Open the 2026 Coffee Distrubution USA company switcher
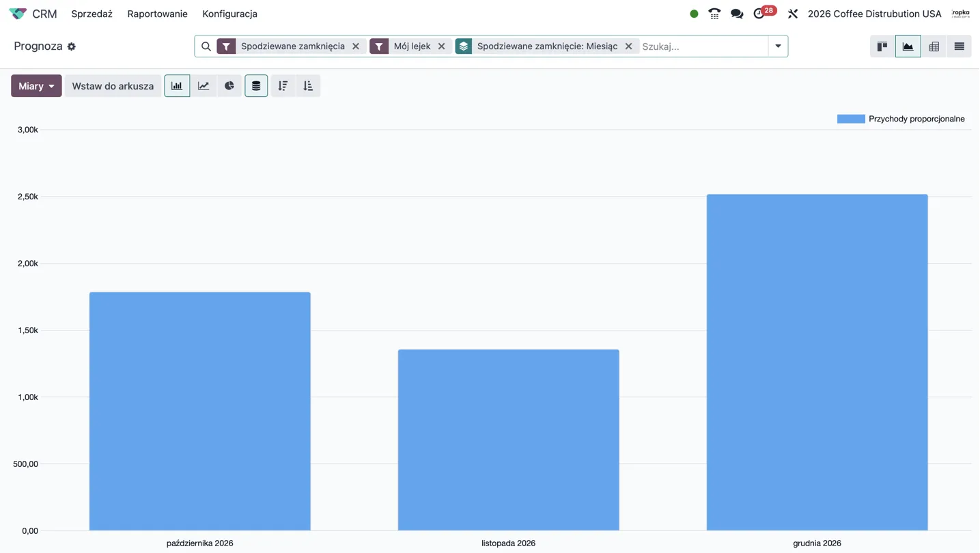Image resolution: width=980 pixels, height=553 pixels. point(874,14)
